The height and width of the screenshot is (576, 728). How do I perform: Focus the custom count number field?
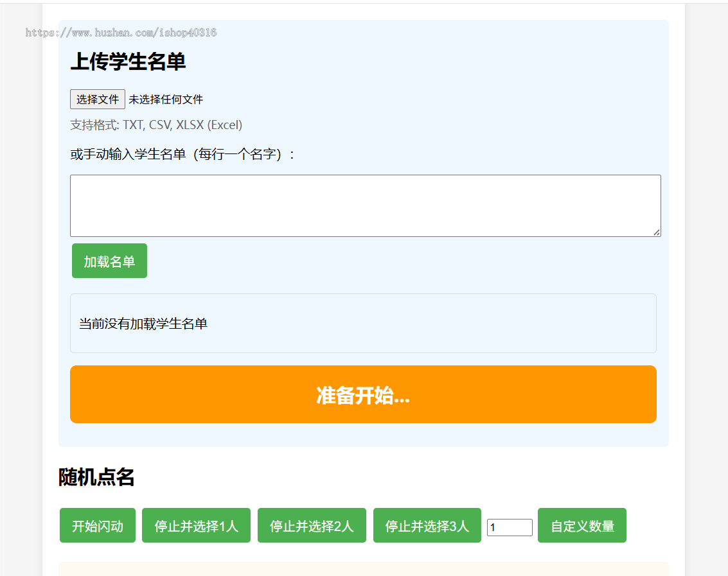[510, 527]
